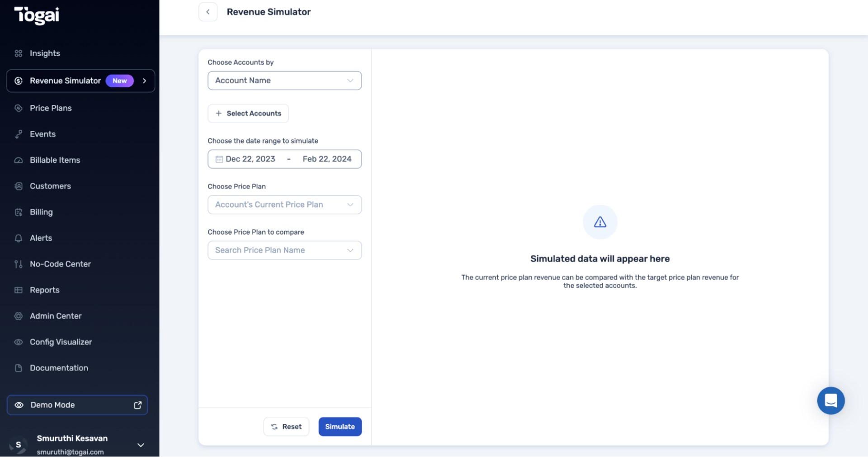This screenshot has width=868, height=457.
Task: Select the Customers sidebar icon
Action: click(19, 186)
